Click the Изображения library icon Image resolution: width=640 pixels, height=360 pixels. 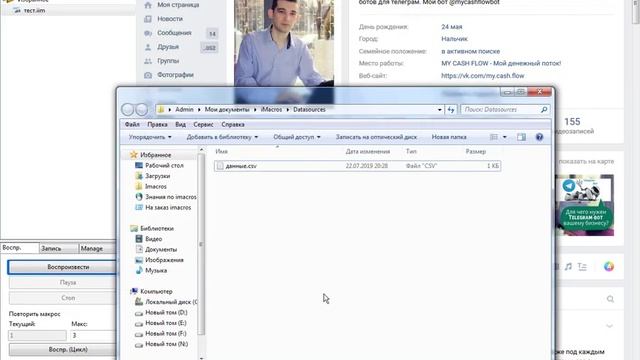139,260
